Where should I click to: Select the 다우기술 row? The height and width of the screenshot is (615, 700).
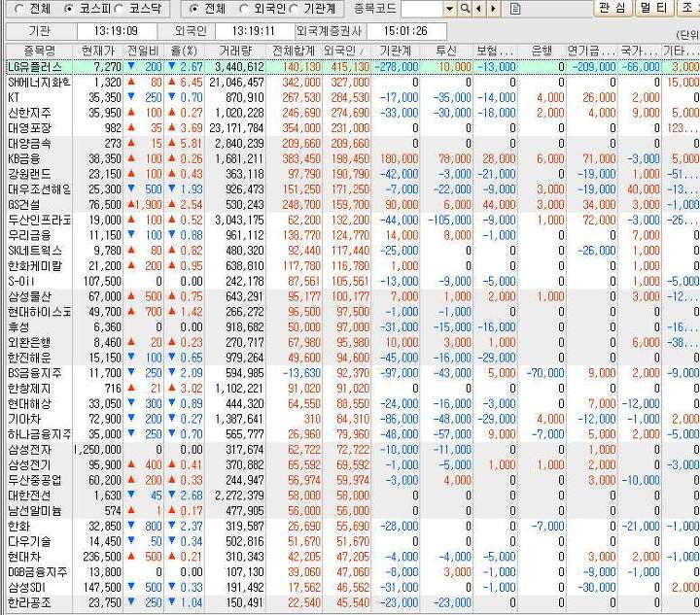(353, 542)
